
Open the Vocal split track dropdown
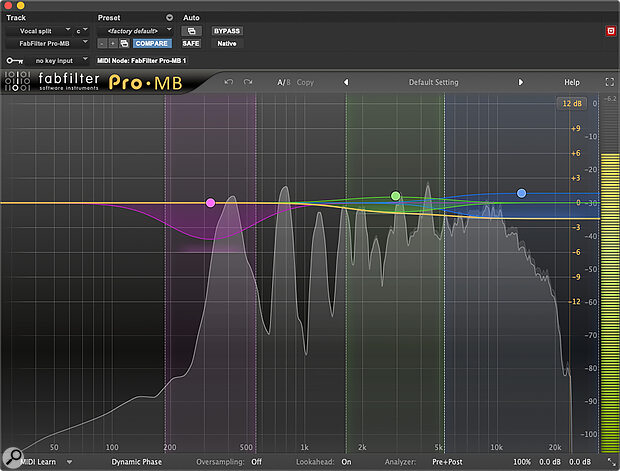pos(39,31)
